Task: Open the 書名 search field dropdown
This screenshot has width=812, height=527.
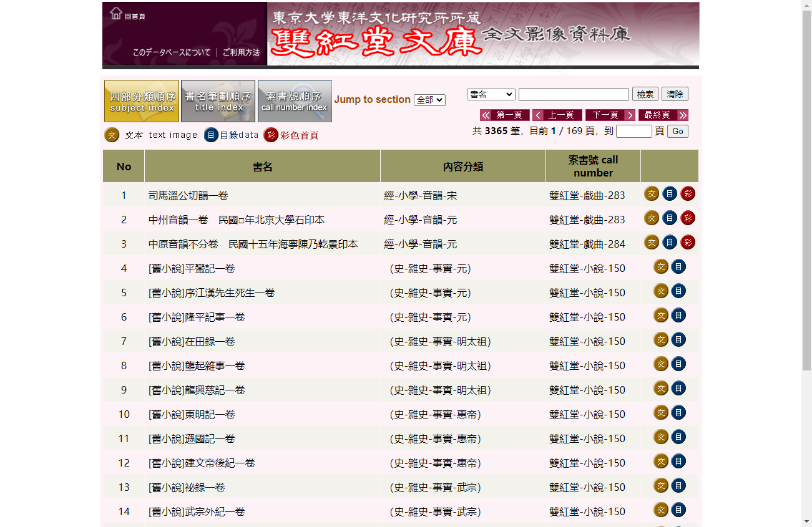Action: coord(491,94)
